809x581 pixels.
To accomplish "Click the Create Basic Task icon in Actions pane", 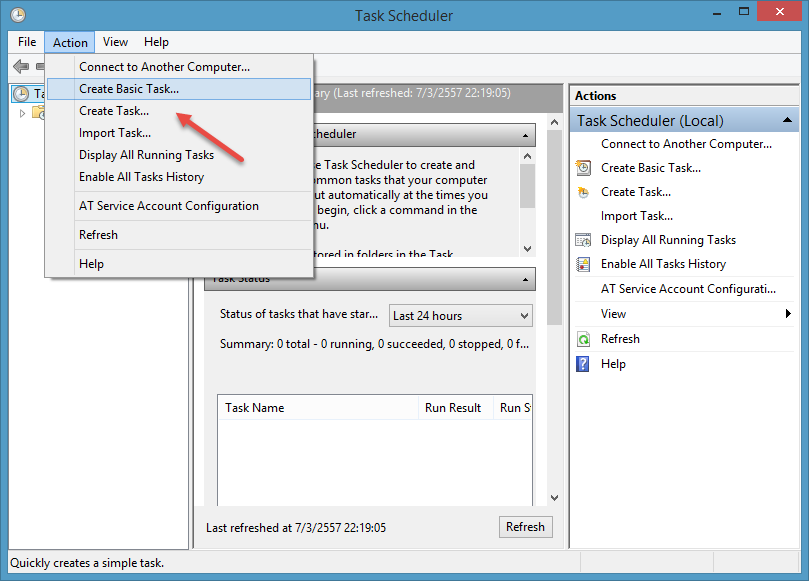I will point(584,168).
